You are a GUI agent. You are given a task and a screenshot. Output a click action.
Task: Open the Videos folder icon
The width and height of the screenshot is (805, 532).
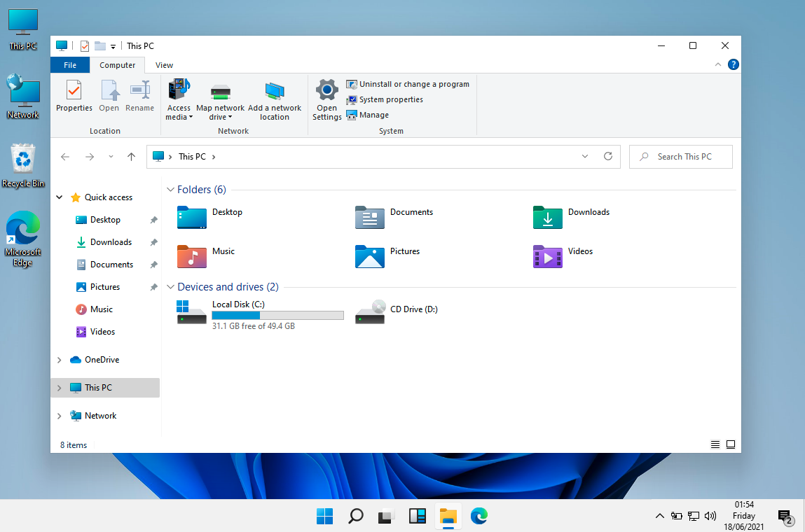pyautogui.click(x=547, y=256)
